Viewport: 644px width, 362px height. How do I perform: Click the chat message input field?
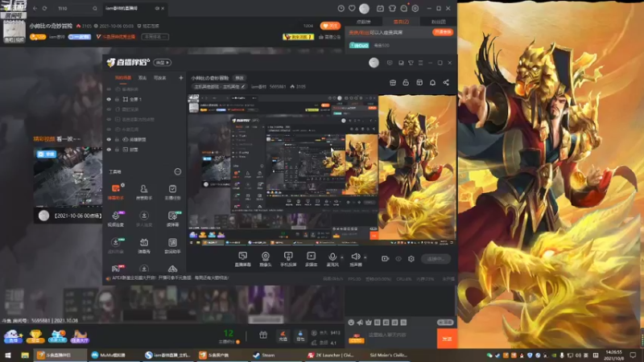[x=400, y=335]
